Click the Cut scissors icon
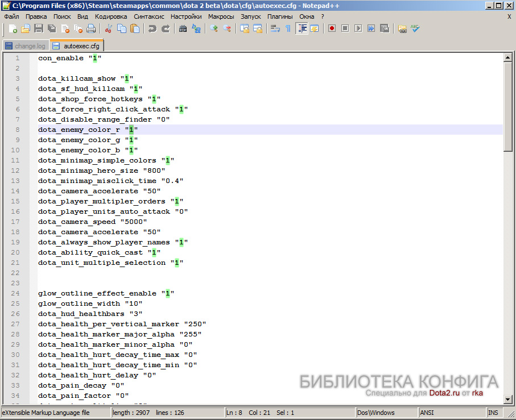The height and width of the screenshot is (420, 516). [x=108, y=28]
